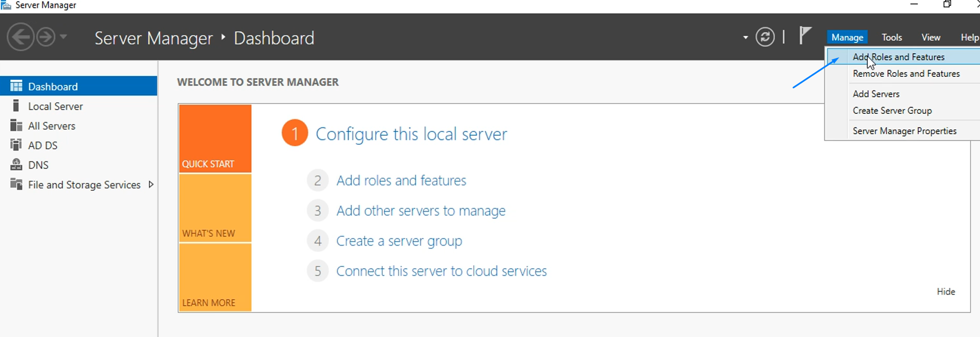Click the step 2 number circle
980x337 pixels.
(x=317, y=180)
